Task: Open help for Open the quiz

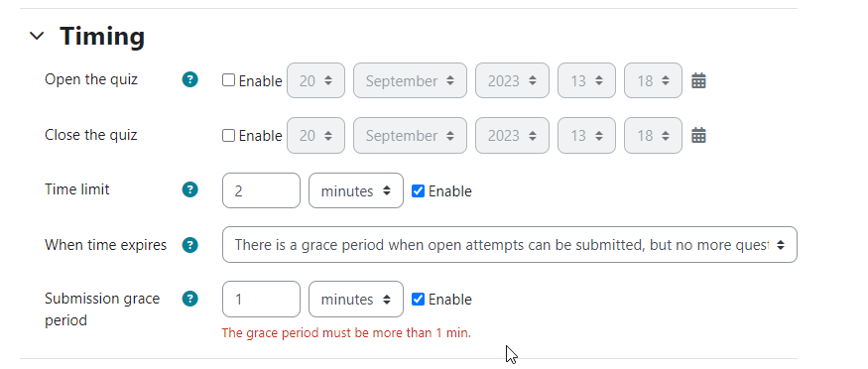Action: tap(189, 79)
